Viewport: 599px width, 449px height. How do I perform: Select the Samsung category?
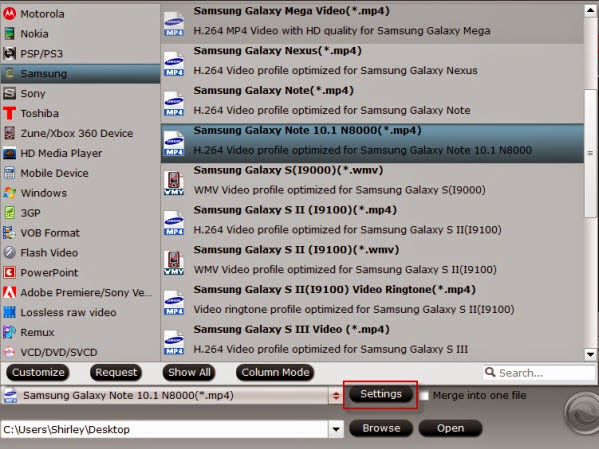pyautogui.click(x=80, y=73)
